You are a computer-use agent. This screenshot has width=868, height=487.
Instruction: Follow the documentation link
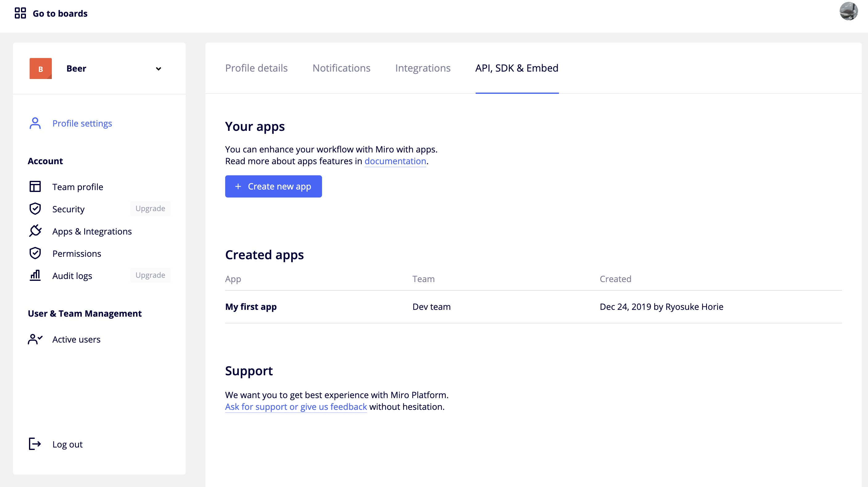click(395, 161)
